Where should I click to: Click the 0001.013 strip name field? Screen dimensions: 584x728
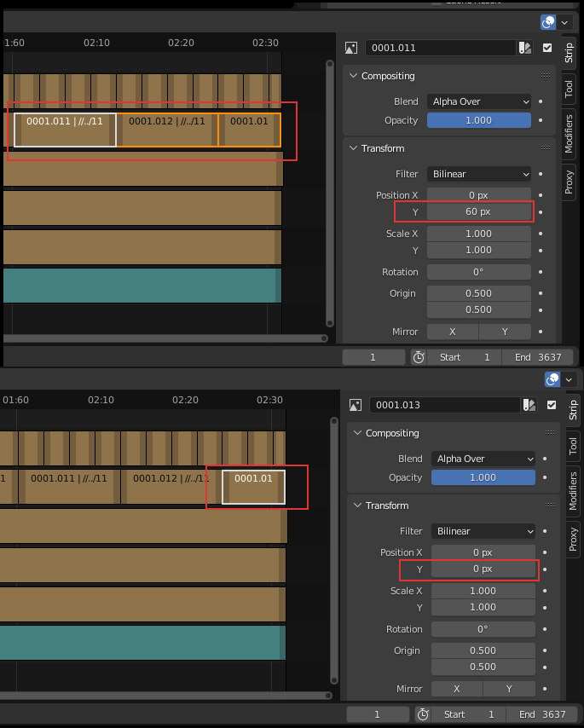[x=445, y=405]
